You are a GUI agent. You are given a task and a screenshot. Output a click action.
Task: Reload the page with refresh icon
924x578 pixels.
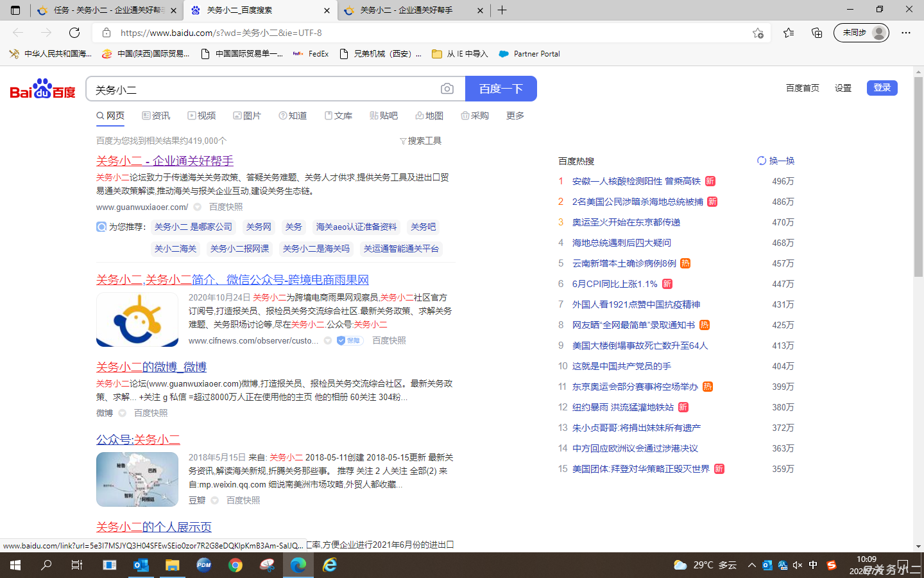pos(74,33)
